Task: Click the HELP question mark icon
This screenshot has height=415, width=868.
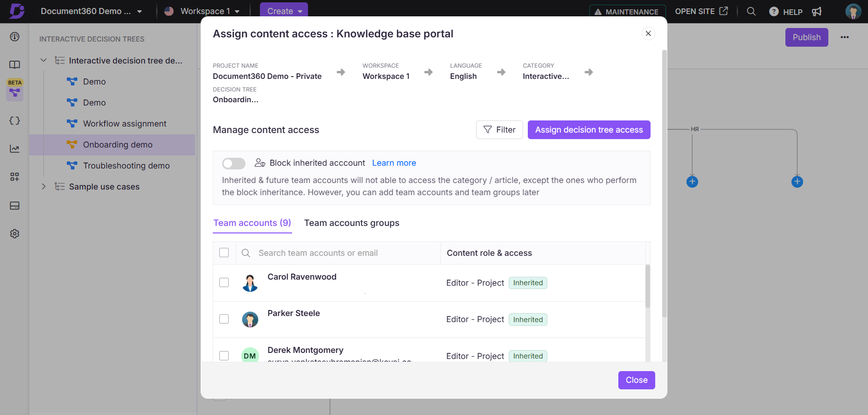Action: 773,11
